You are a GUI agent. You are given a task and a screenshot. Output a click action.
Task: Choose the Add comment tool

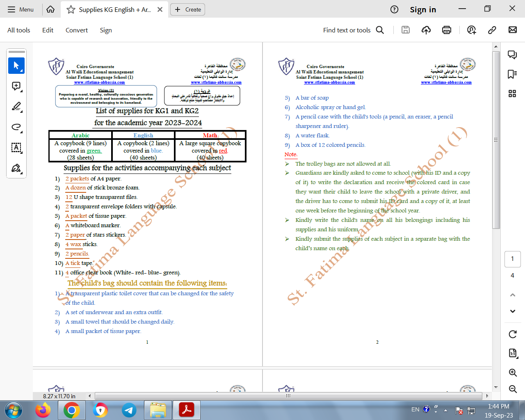click(x=16, y=86)
